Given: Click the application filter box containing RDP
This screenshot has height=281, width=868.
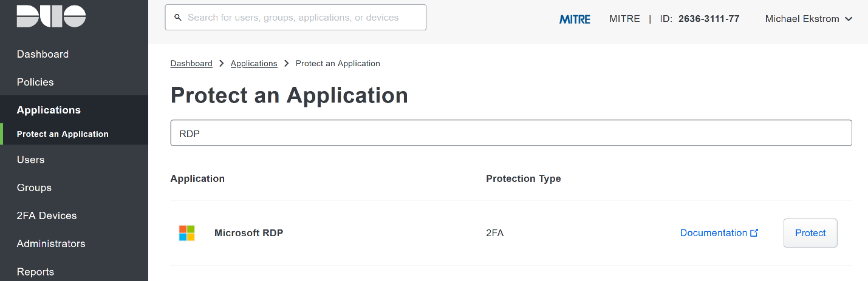Looking at the screenshot, I should click(510, 133).
